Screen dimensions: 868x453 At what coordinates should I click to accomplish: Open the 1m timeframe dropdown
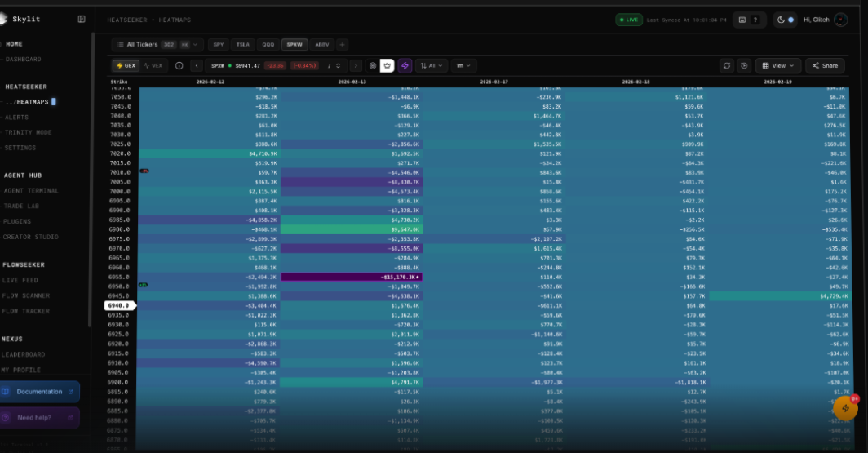(x=463, y=65)
